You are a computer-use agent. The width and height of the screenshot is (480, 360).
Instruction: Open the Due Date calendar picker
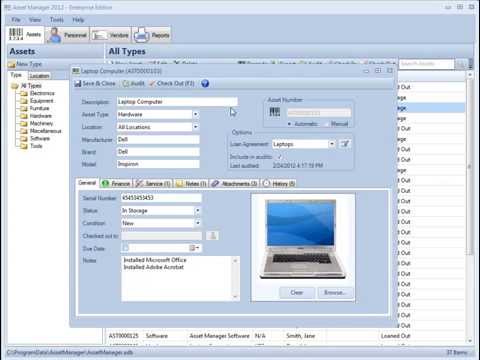pyautogui.click(x=194, y=248)
